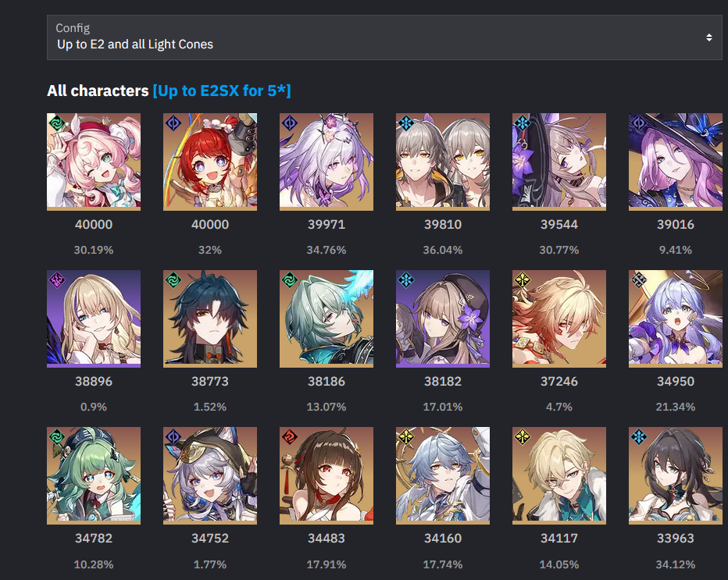Select the witch-hat character scoring 39016
This screenshot has width=728, height=580.
[676, 162]
